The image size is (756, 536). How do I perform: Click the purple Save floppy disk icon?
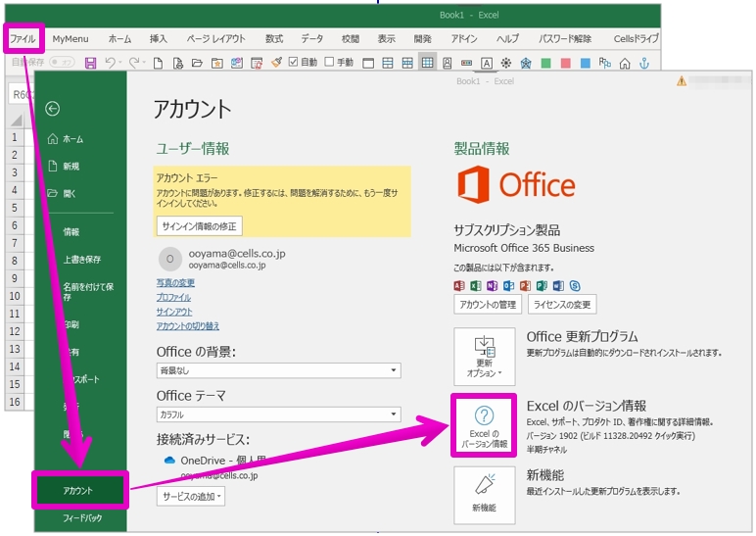click(x=90, y=63)
